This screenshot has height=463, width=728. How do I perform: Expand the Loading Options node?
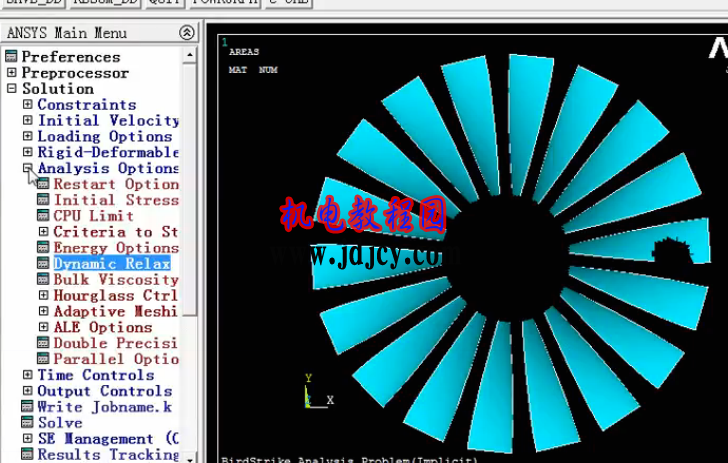coord(27,136)
